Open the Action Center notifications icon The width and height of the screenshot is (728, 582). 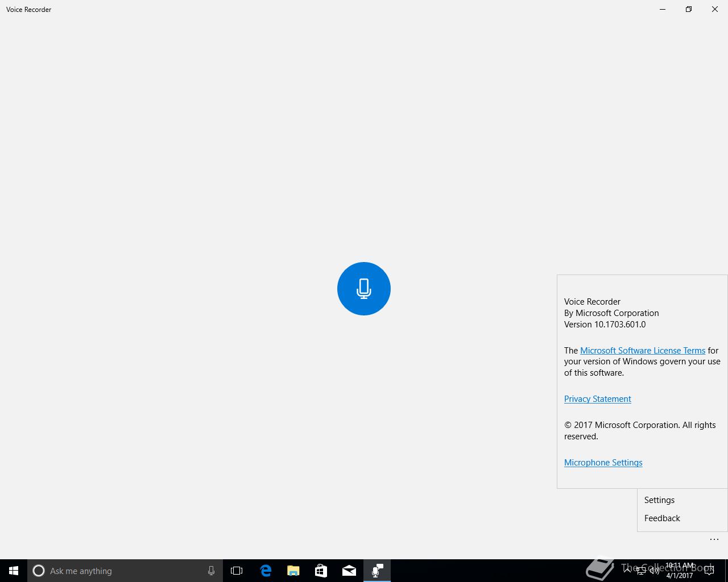pos(709,571)
